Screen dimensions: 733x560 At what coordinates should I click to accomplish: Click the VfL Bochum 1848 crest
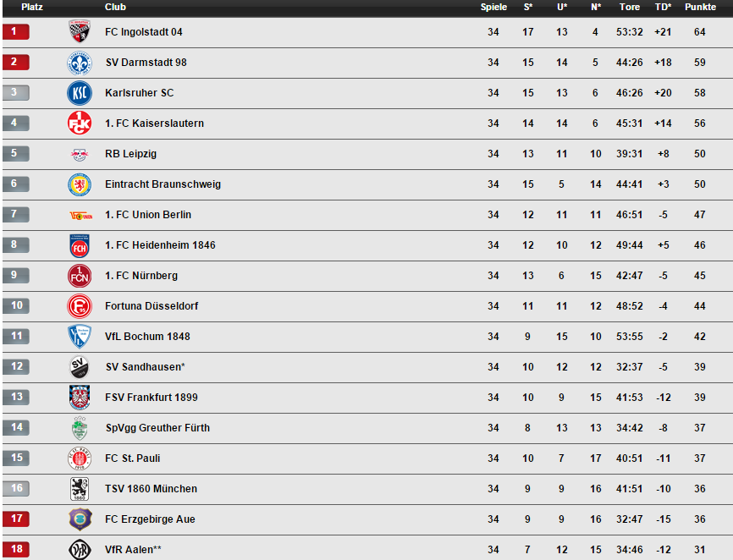pos(80,337)
